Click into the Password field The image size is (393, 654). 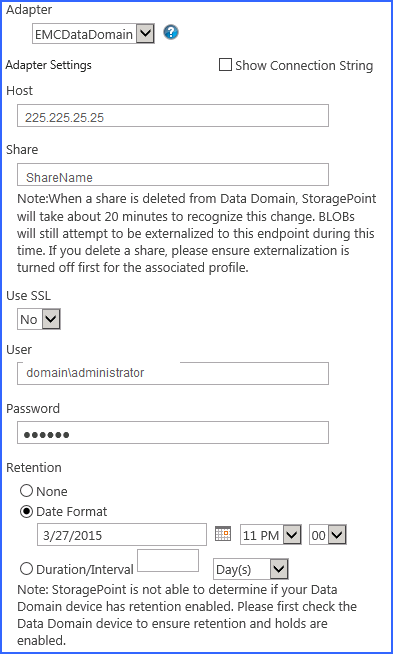pyautogui.click(x=173, y=433)
